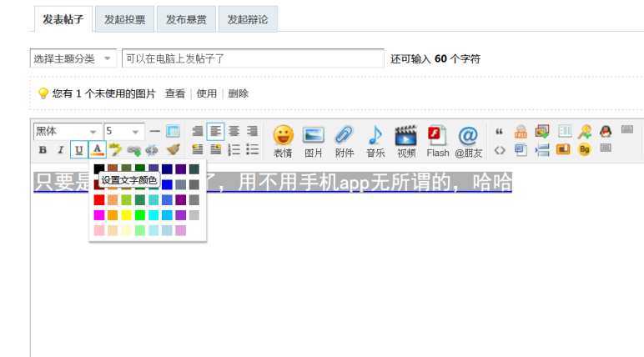Viewport: 644px width, 357px height.
Task: Click the 附件 paperclip attachment icon
Action: click(x=344, y=139)
